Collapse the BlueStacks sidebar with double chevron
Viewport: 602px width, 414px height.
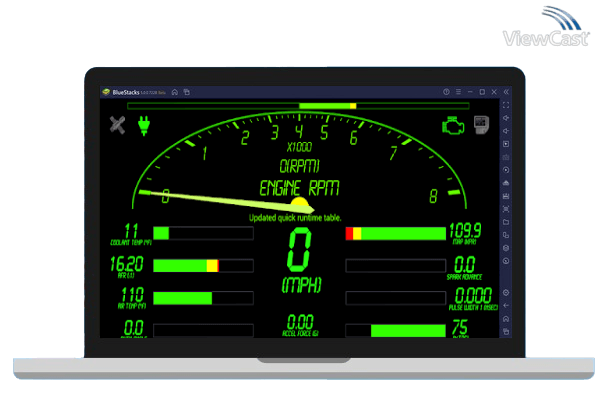(x=506, y=92)
